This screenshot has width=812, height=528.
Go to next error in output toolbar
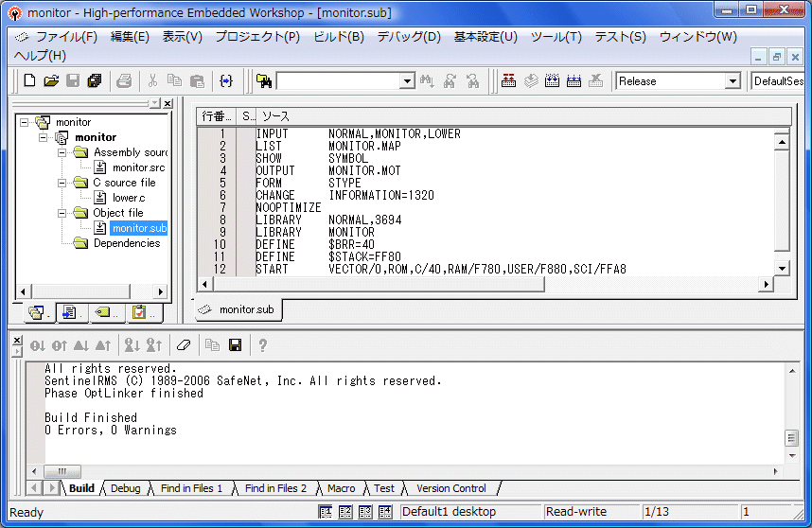click(37, 345)
